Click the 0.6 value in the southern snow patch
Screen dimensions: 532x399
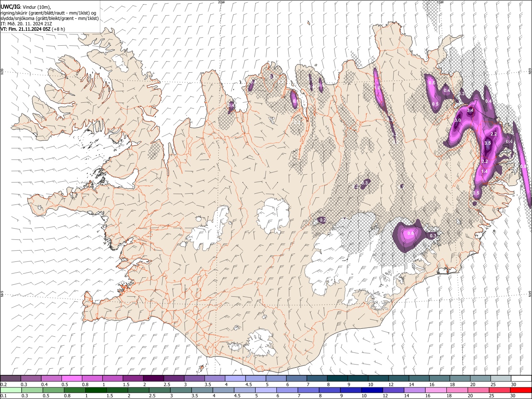pos(411,233)
